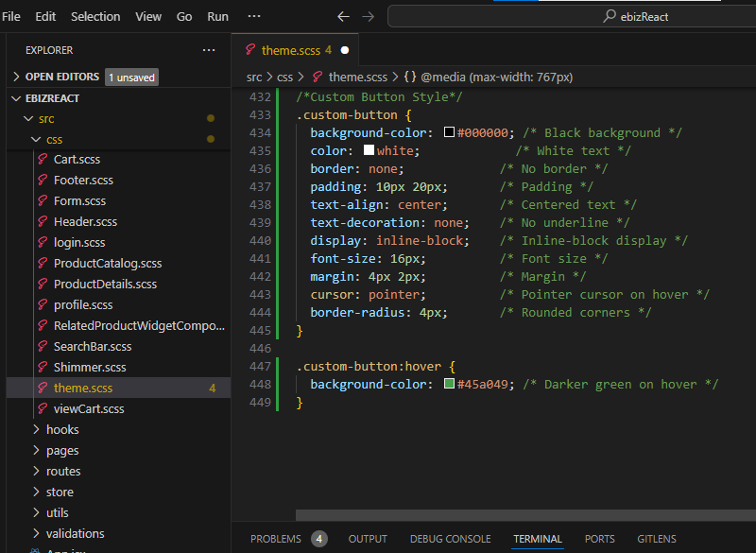Screen dimensions: 756x553
Task: Switch to the Debug Console tab
Action: pyautogui.click(x=451, y=539)
